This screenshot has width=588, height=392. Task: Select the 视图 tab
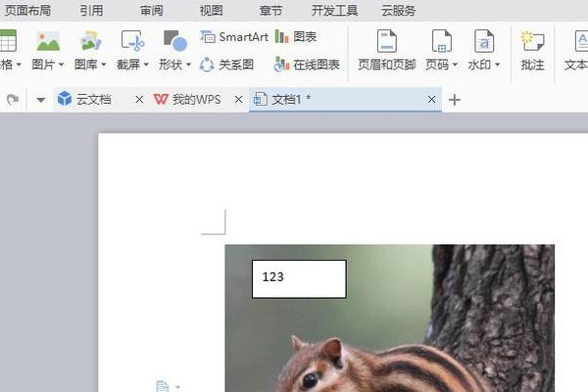(x=211, y=11)
